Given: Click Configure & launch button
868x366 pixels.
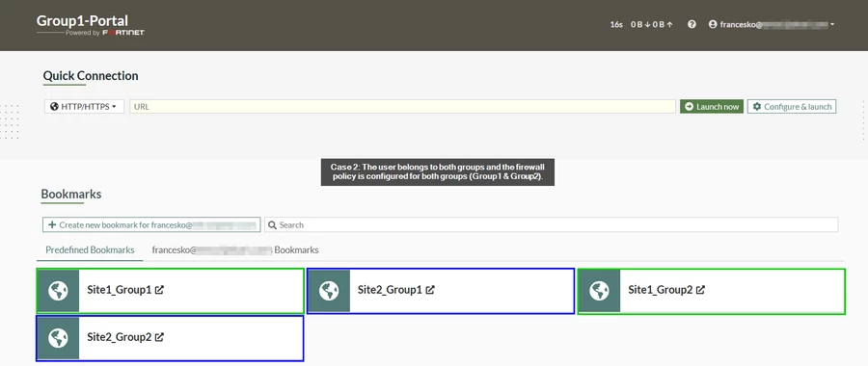Looking at the screenshot, I should tap(792, 107).
